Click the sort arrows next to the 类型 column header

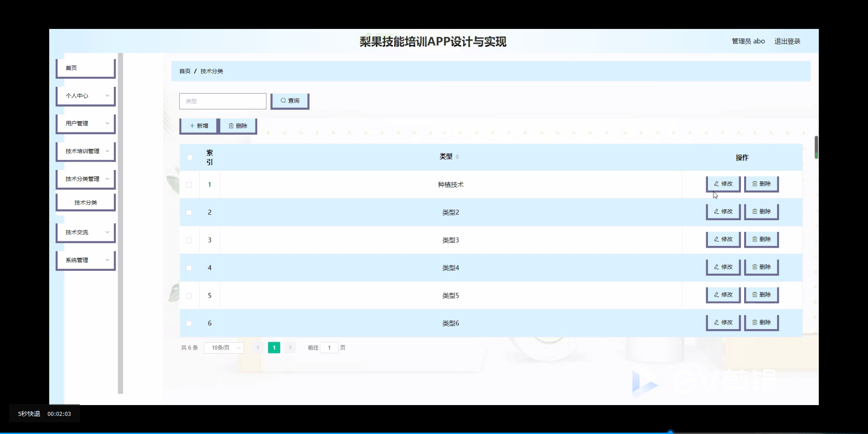[458, 156]
